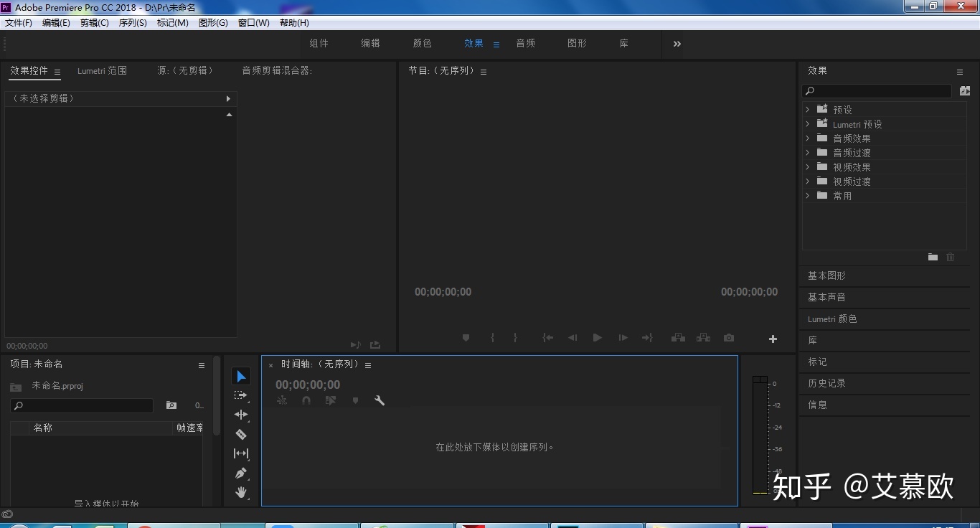Select the Slip tool
Image resolution: width=980 pixels, height=528 pixels.
(241, 453)
